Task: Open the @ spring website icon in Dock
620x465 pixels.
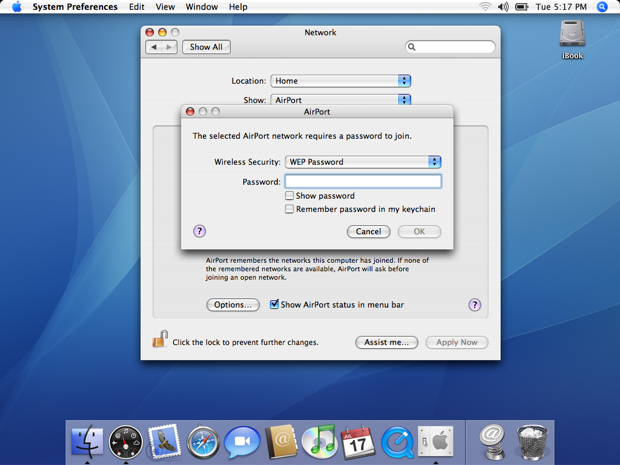Action: click(491, 442)
